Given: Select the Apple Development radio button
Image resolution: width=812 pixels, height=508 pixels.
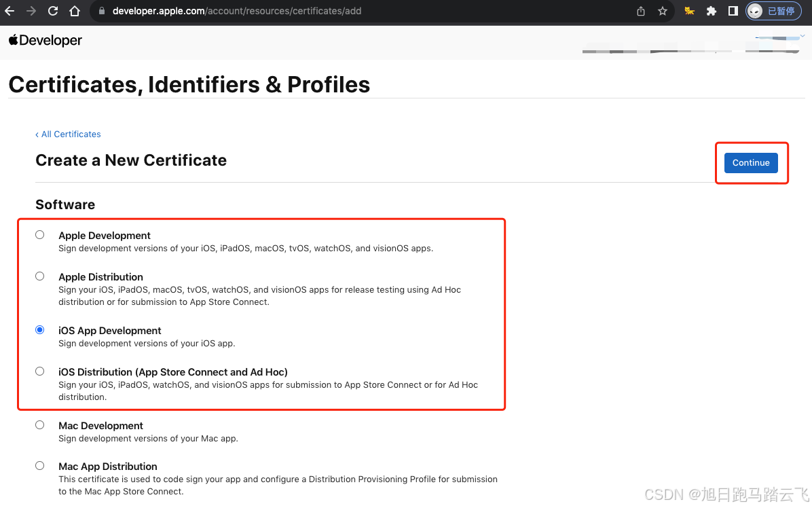Looking at the screenshot, I should coord(40,234).
